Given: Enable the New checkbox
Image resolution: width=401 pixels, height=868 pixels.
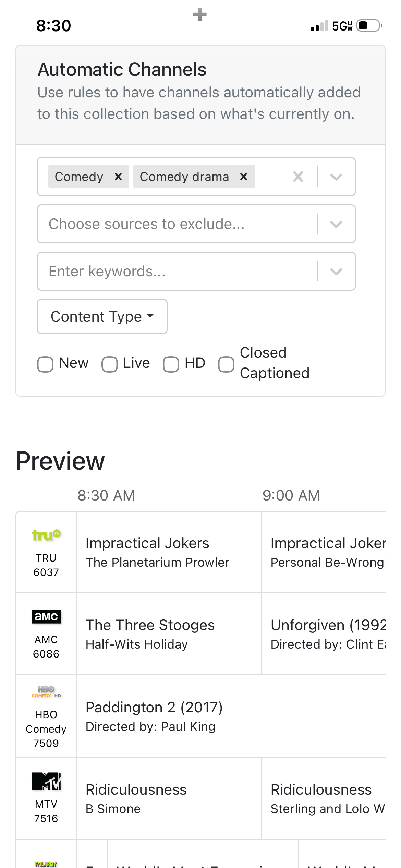Looking at the screenshot, I should coord(45,364).
